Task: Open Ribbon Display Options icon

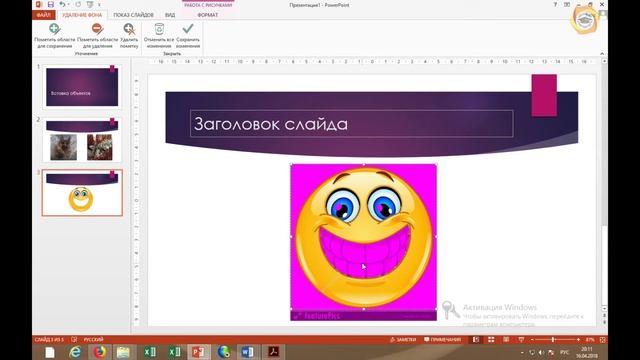Action: pyautogui.click(x=567, y=4)
